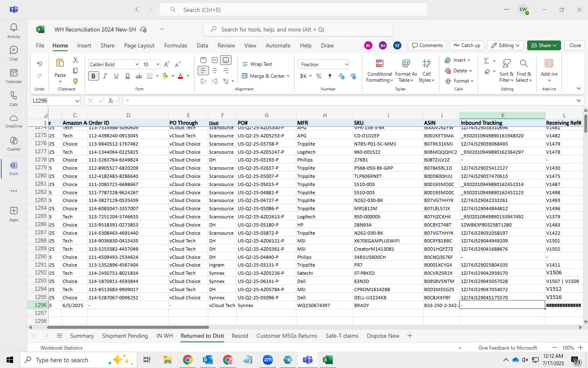Click the Comma Style icon
Viewport: 588px width, 368px height.
tap(330, 76)
